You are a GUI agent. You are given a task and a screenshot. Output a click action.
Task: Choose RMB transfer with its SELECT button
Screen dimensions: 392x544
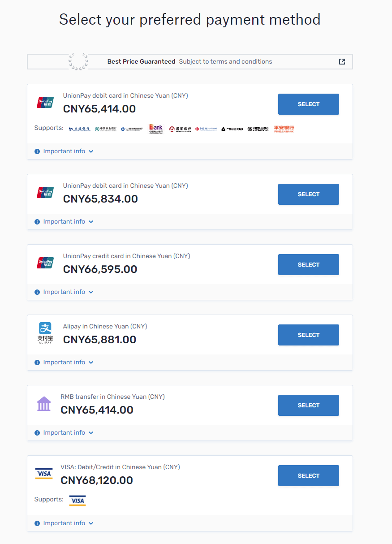[x=308, y=406]
